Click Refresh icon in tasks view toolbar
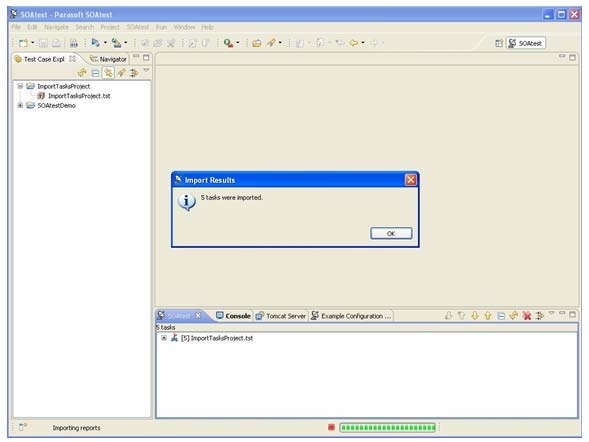 tap(513, 316)
